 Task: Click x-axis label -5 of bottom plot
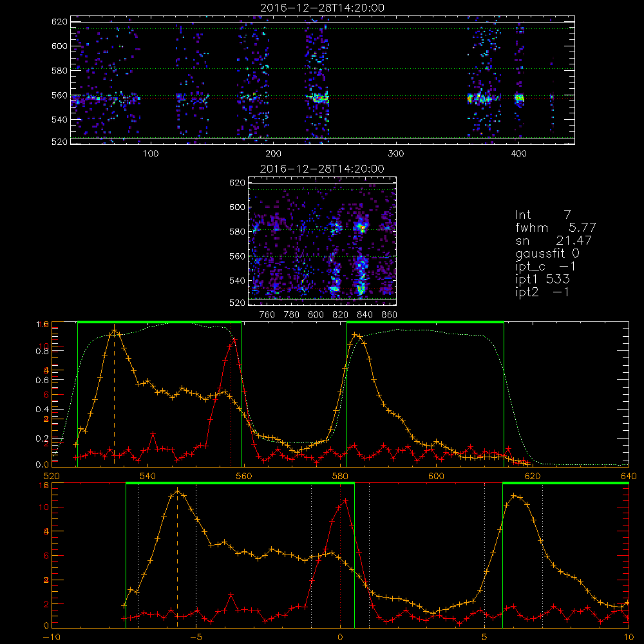pos(196,637)
